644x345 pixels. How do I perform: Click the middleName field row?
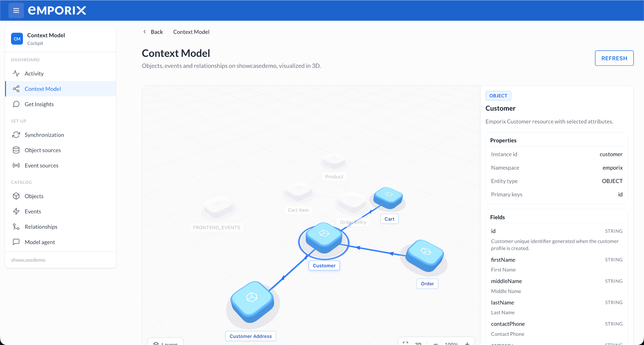(557, 286)
